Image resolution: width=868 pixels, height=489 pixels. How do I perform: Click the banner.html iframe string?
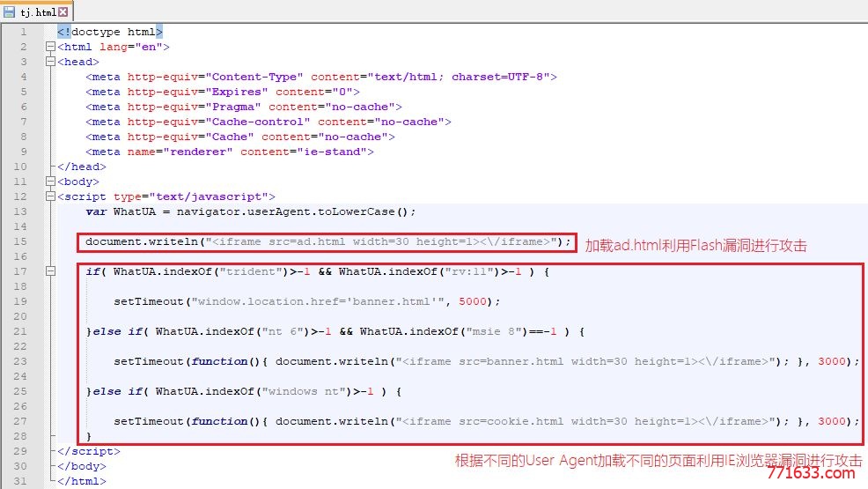coord(585,360)
